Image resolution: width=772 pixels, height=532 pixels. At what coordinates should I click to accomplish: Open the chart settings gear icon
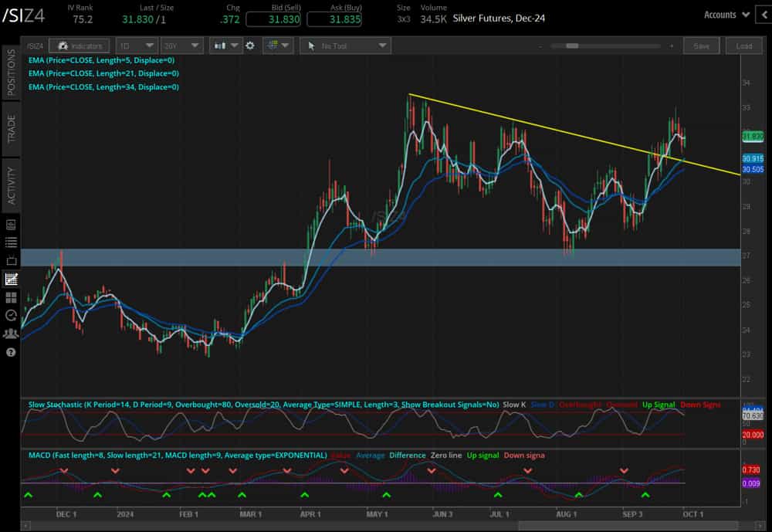click(x=249, y=46)
